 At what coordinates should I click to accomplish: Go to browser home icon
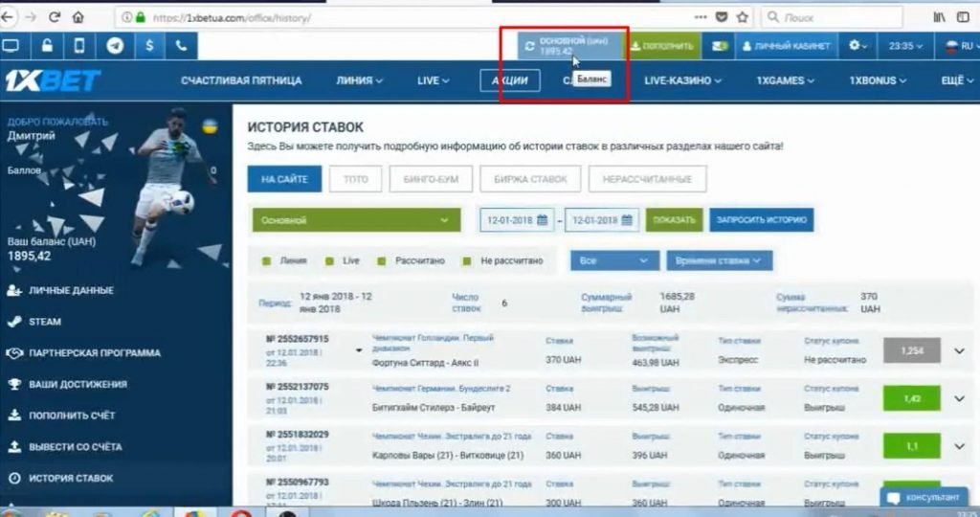click(78, 17)
